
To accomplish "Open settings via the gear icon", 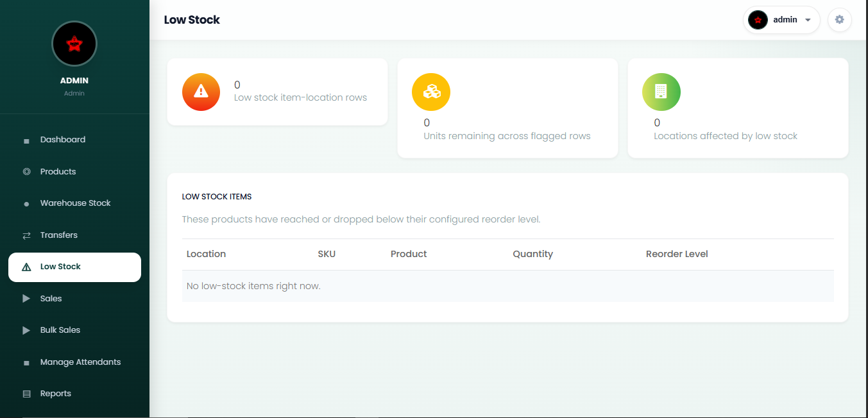I will [x=839, y=20].
